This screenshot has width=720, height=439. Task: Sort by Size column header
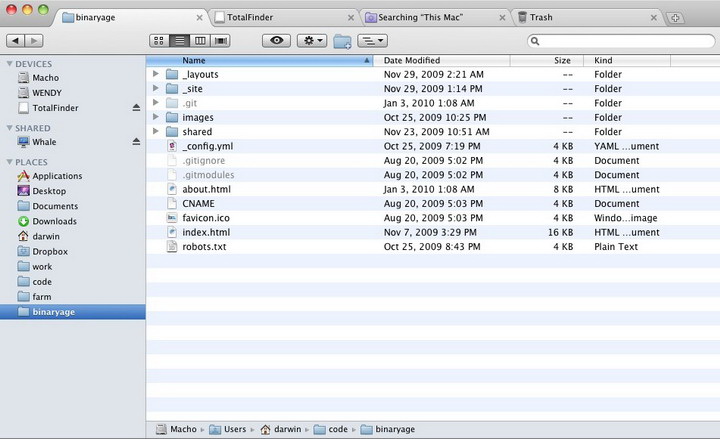[546, 60]
